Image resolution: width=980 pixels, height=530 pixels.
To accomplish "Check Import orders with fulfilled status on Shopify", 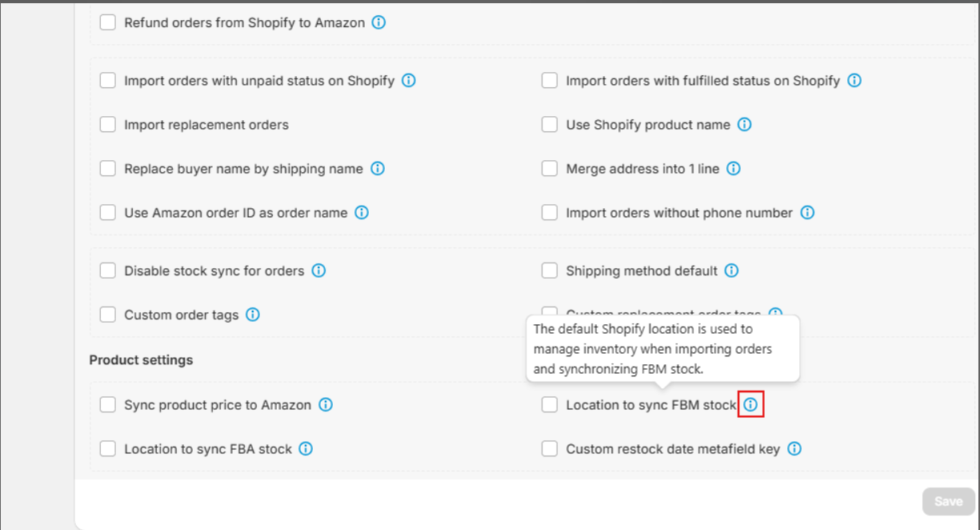I will click(x=550, y=81).
